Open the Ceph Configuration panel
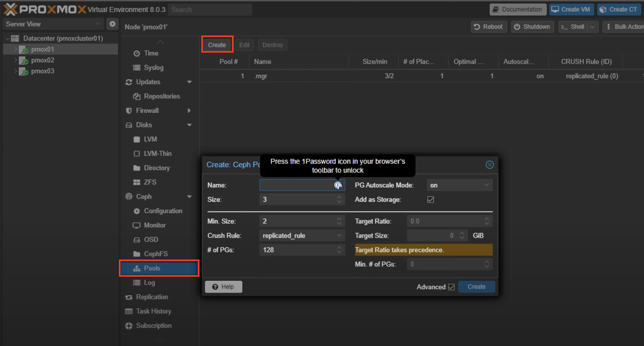 pyautogui.click(x=163, y=211)
